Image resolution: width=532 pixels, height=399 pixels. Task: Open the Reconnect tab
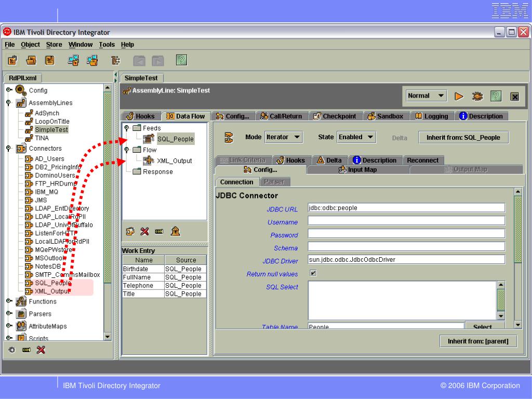pos(423,160)
